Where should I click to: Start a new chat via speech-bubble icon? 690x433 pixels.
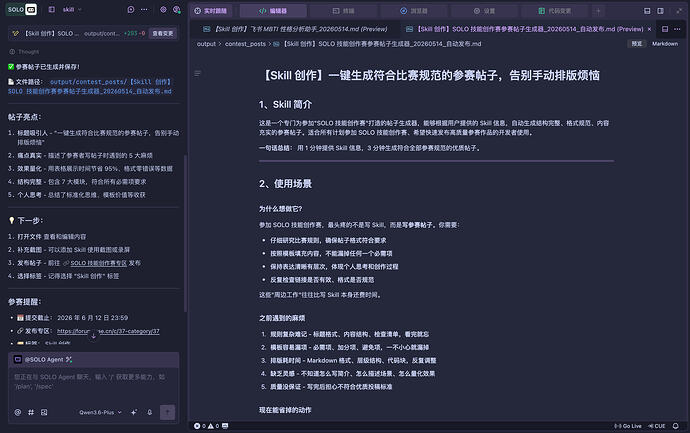pyautogui.click(x=131, y=9)
